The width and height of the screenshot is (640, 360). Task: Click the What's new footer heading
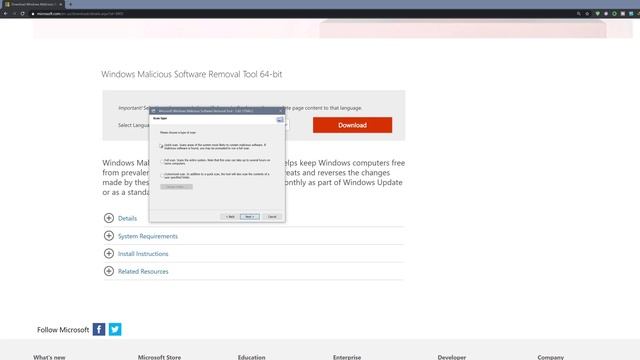49,357
